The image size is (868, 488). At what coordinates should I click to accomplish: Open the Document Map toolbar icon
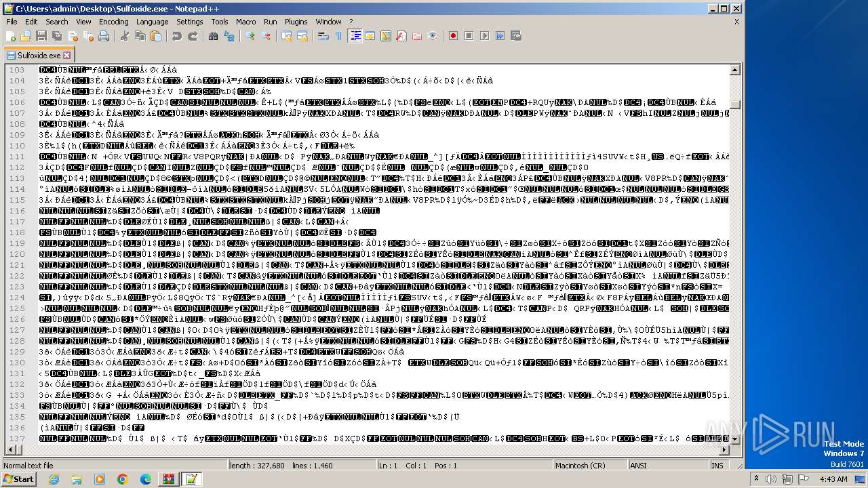[x=386, y=36]
